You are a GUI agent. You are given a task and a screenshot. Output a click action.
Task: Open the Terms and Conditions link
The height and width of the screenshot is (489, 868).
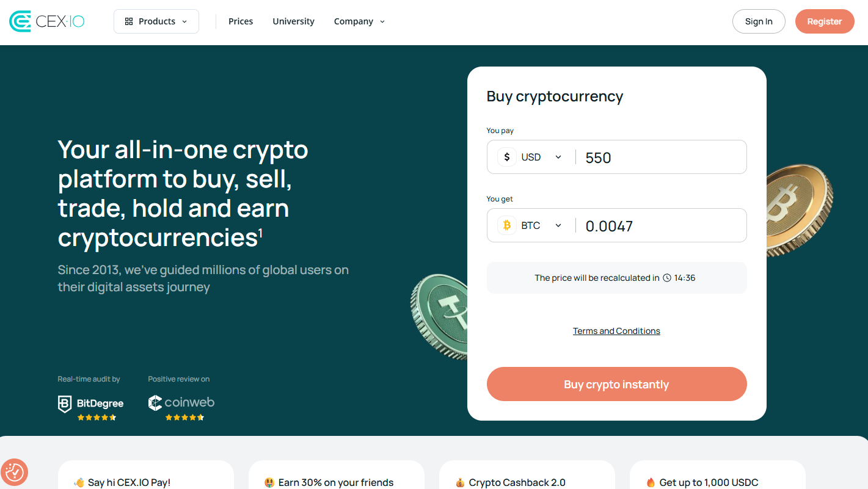pyautogui.click(x=616, y=331)
